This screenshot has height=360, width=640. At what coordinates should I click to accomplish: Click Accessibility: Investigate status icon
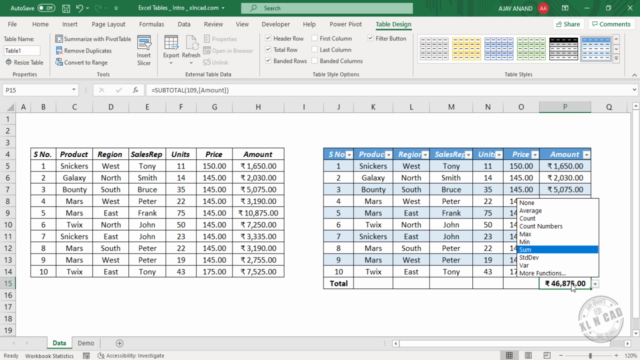point(131,356)
